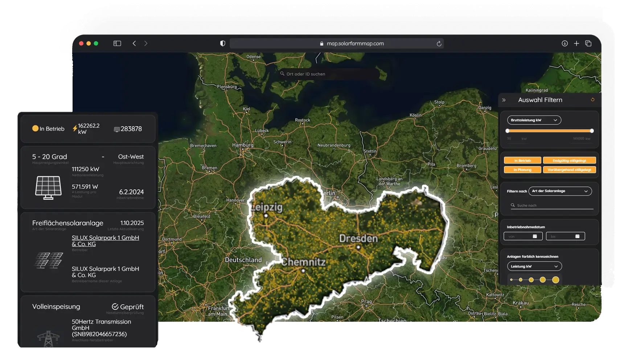Disable the In Planung status filter
This screenshot has width=644, height=354.
pos(522,169)
